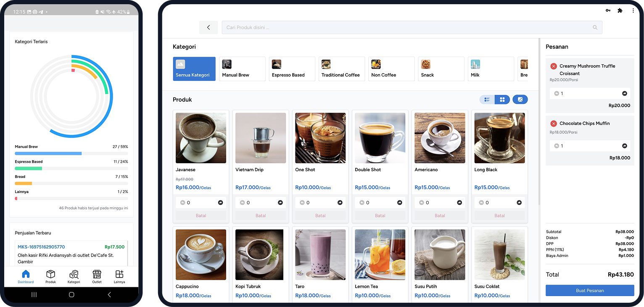Image resolution: width=644 pixels, height=307 pixels.
Task: Click the password key icon
Action: [x=608, y=11]
